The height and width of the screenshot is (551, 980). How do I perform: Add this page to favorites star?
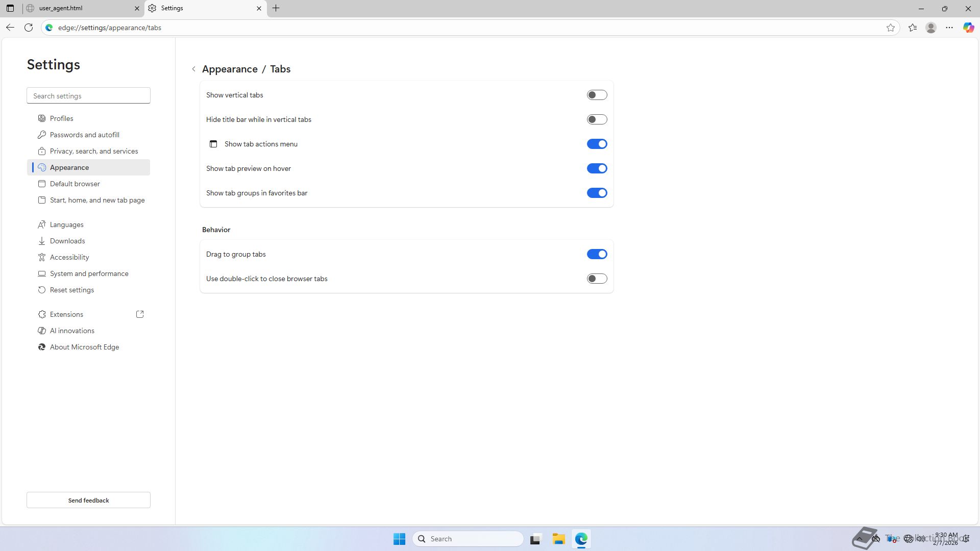point(891,28)
